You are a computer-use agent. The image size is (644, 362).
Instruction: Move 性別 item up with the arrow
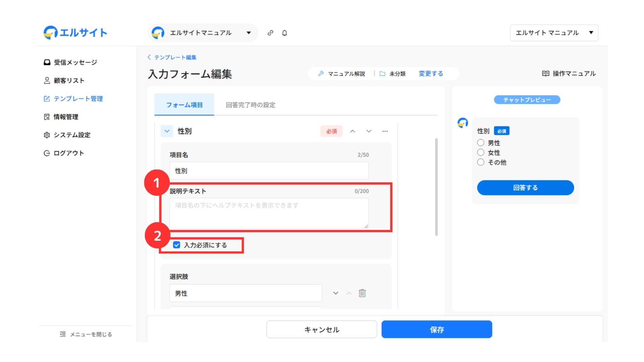[353, 131]
